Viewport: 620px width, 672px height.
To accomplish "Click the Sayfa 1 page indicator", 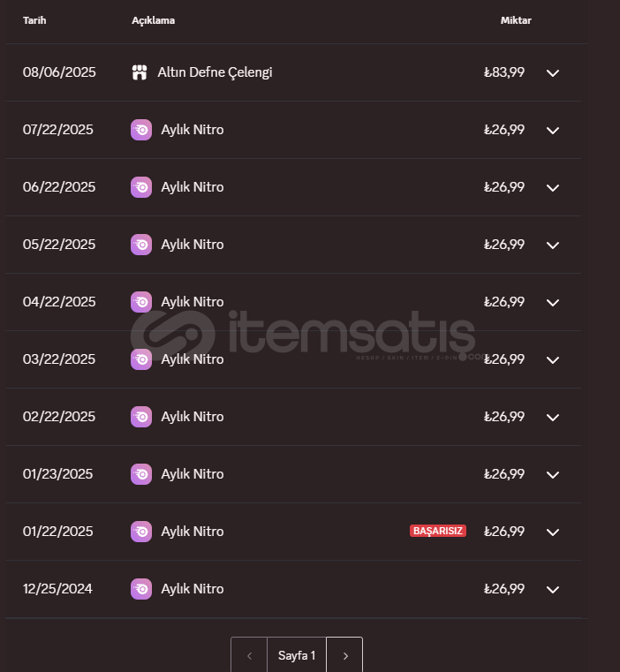I will (297, 656).
